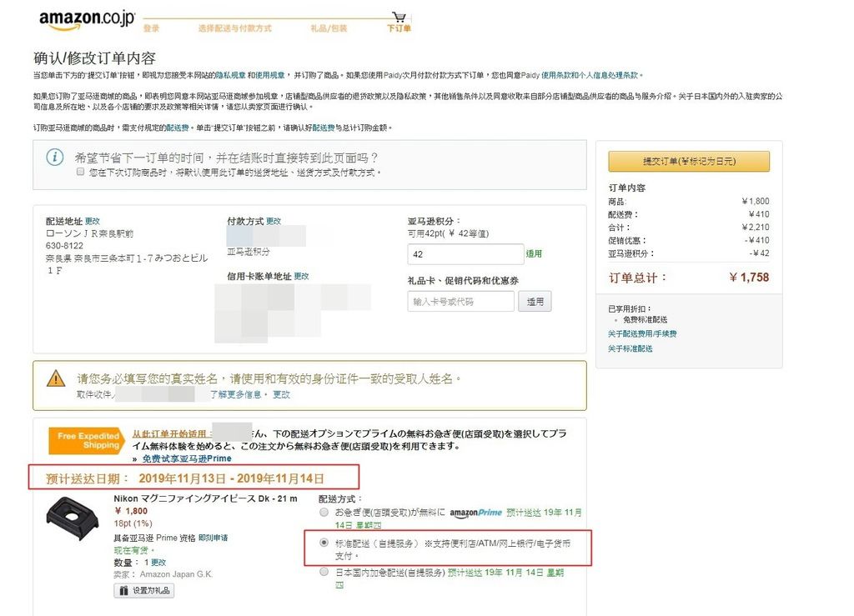
Task: Click the 从此订单开始适用 link
Action: (x=169, y=433)
